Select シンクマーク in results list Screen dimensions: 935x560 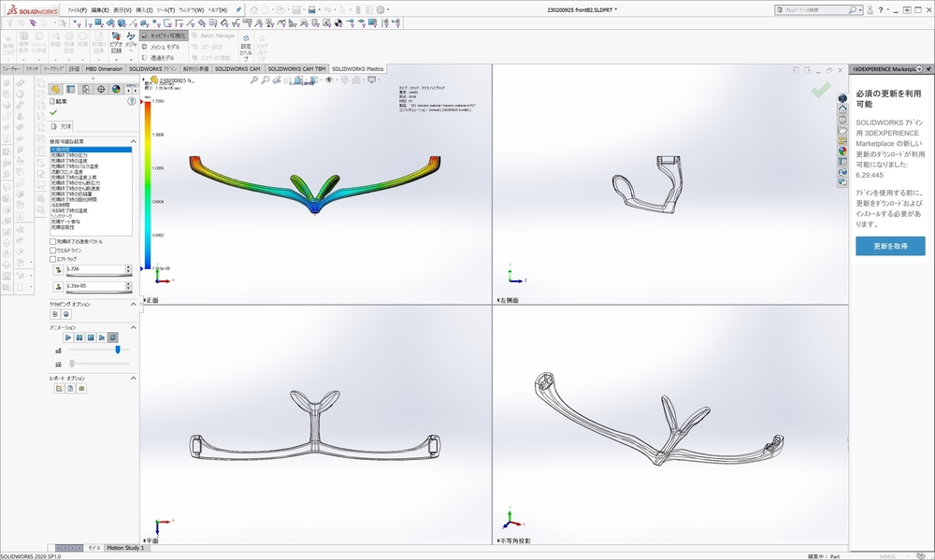91,216
